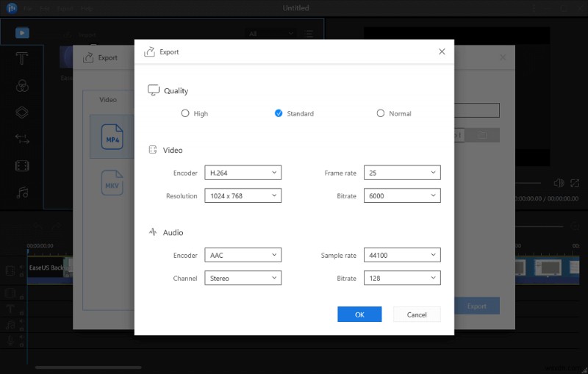This screenshot has width=588, height=374.
Task: Click the Video section film icon
Action: [153, 149]
